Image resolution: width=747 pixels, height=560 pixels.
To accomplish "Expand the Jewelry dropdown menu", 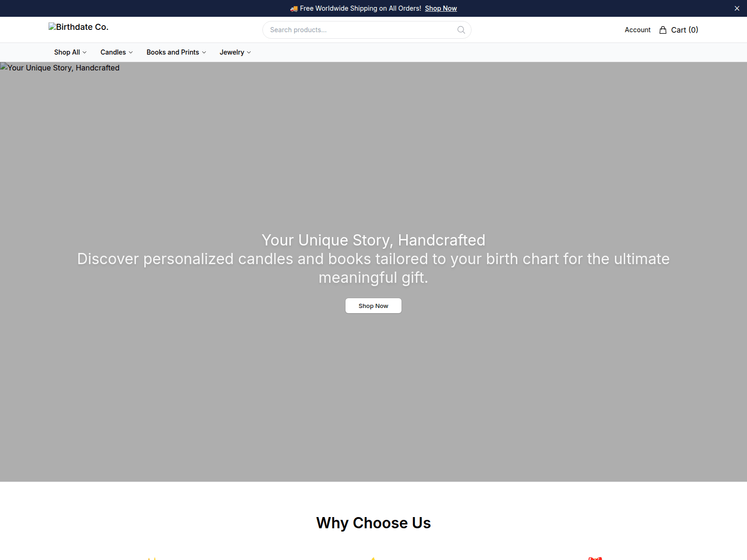I will click(235, 52).
